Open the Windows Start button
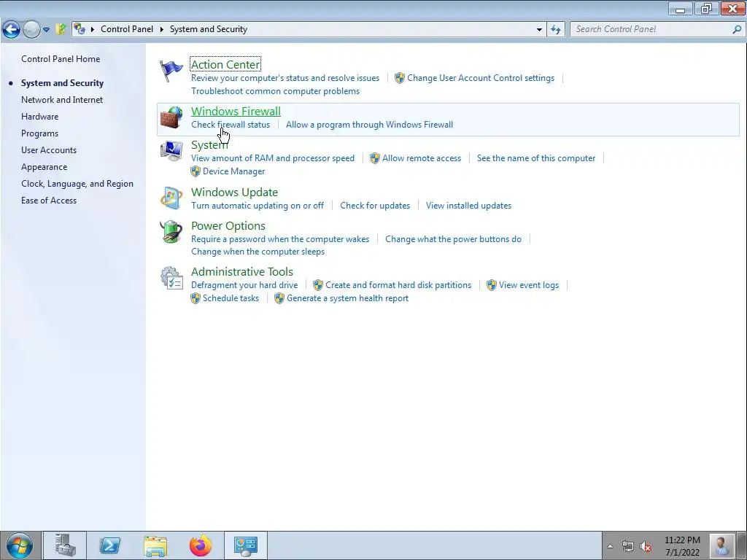Viewport: 747px width, 560px height. (20, 545)
